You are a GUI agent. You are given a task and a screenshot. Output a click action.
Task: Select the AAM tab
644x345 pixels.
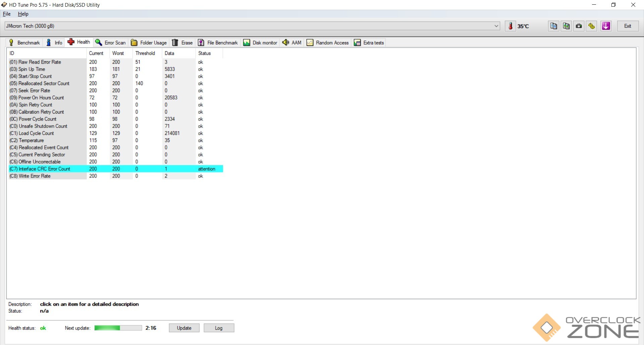292,43
